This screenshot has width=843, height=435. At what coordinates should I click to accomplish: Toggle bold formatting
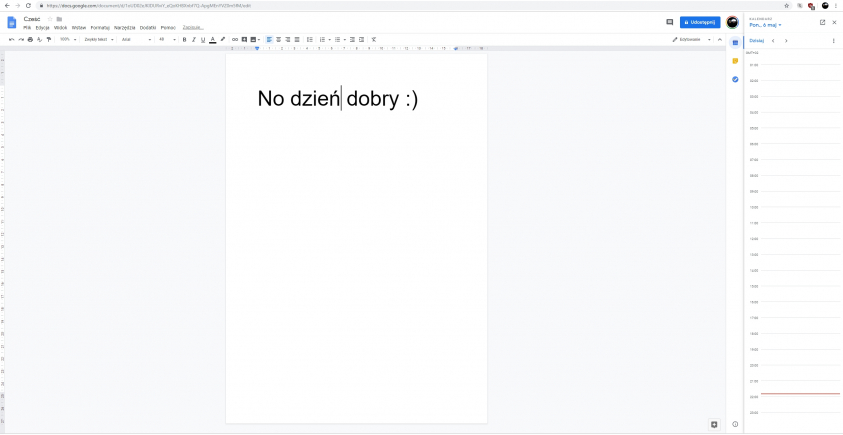184,39
